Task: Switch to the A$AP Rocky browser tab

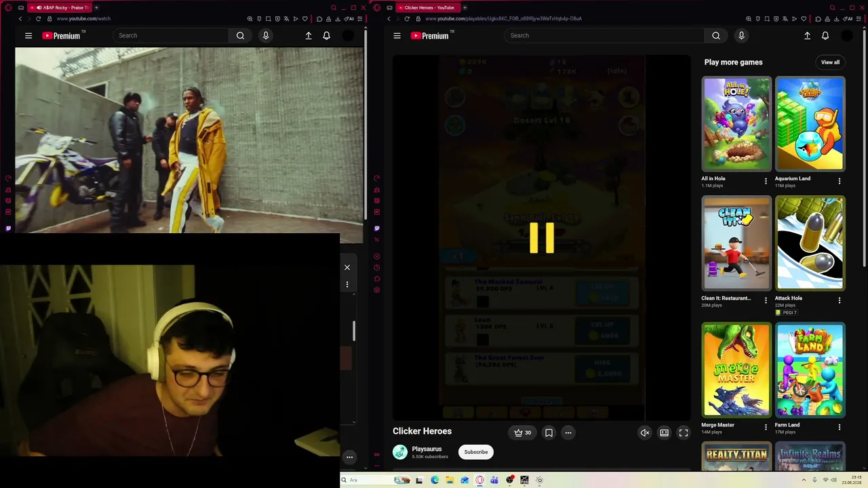Action: (x=59, y=7)
